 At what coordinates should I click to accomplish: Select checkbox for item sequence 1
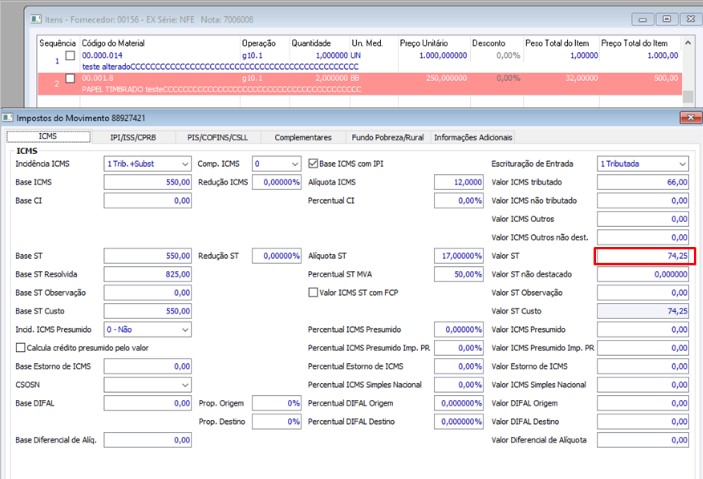coord(70,56)
